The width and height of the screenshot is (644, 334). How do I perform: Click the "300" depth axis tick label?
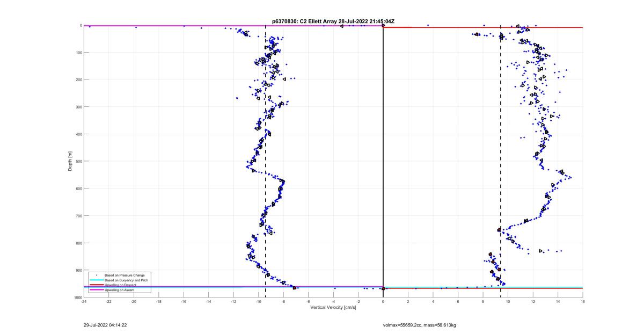click(x=78, y=107)
